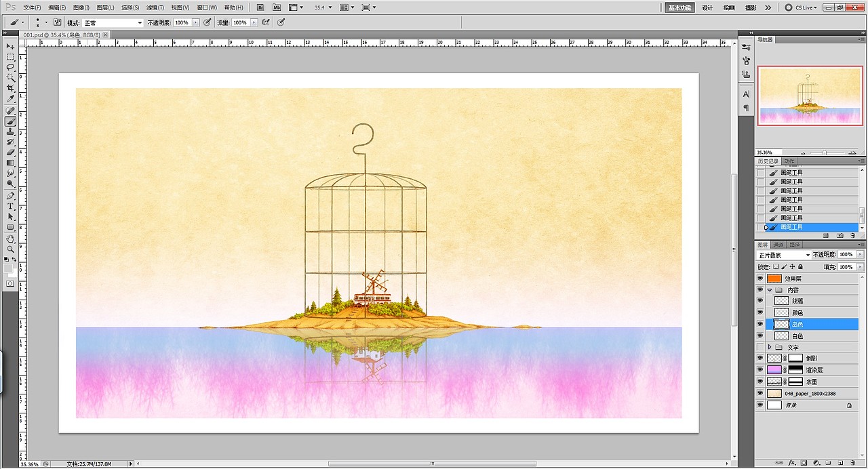Open the brush preset picker dropdown

tap(46, 22)
